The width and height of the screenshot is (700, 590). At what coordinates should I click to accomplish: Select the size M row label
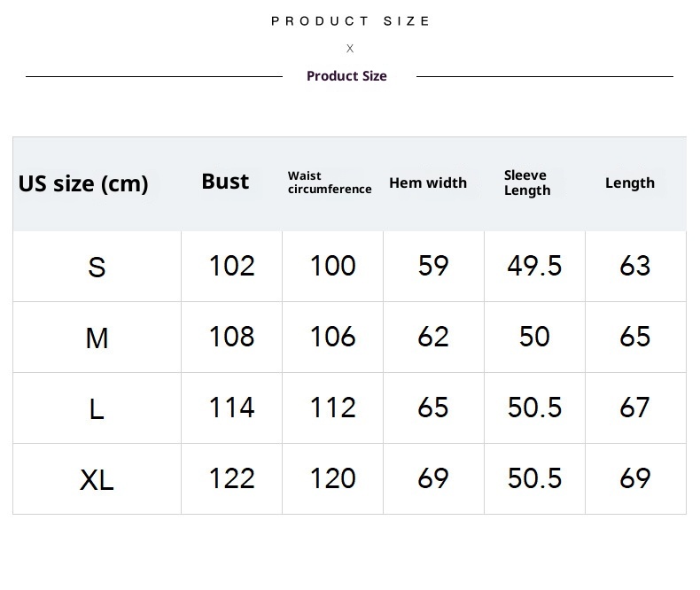click(97, 338)
